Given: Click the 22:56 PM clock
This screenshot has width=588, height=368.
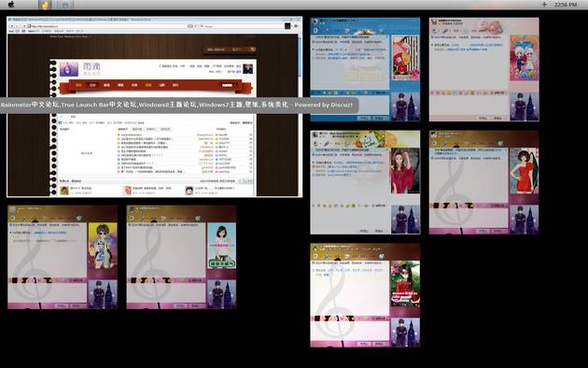Looking at the screenshot, I should point(566,5).
